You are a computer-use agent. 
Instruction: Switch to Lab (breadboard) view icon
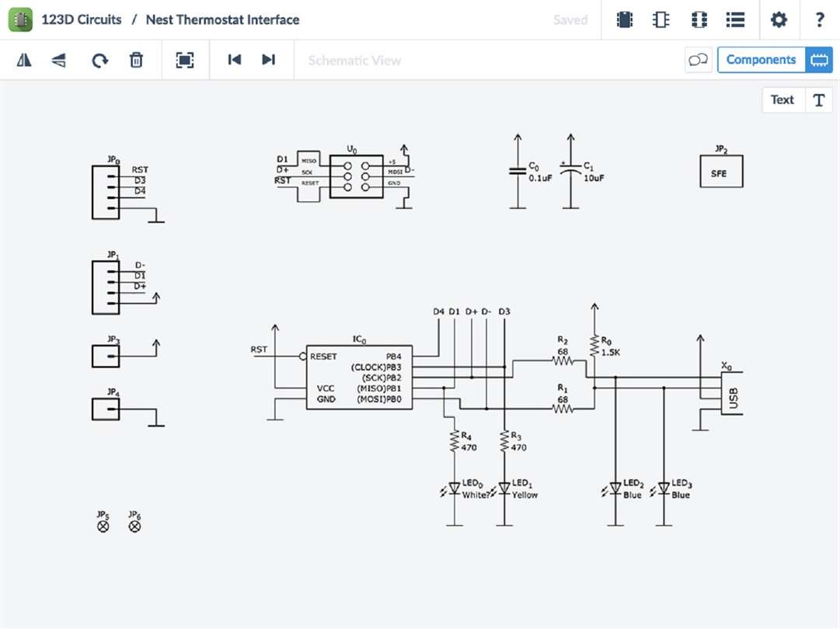(x=625, y=20)
